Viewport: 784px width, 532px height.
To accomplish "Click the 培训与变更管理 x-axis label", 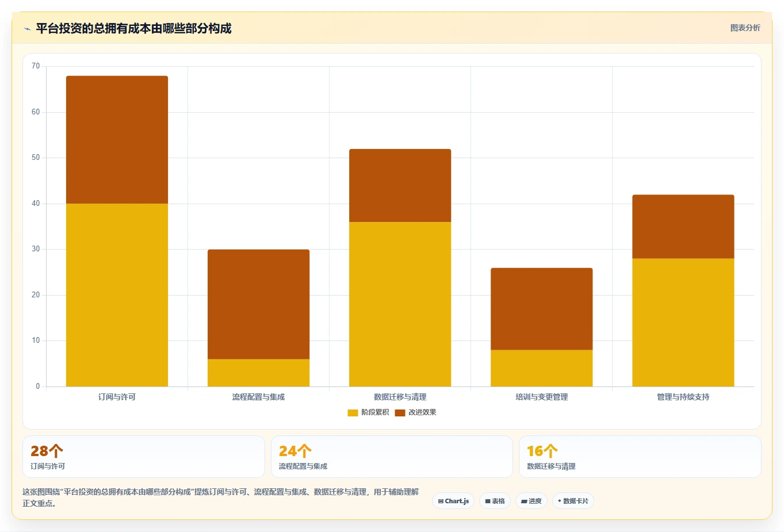I will pyautogui.click(x=541, y=397).
